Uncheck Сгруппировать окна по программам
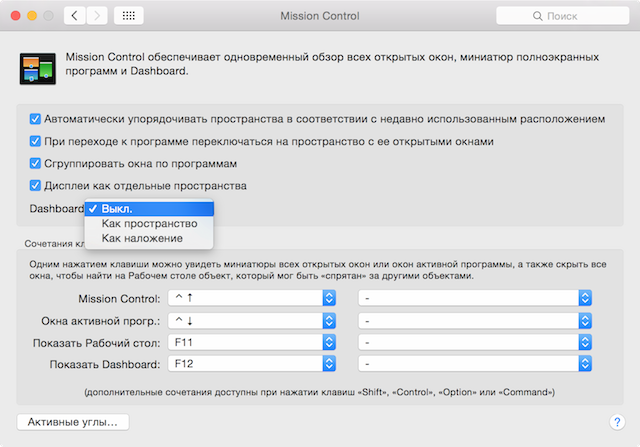This screenshot has height=447, width=640. coord(35,163)
